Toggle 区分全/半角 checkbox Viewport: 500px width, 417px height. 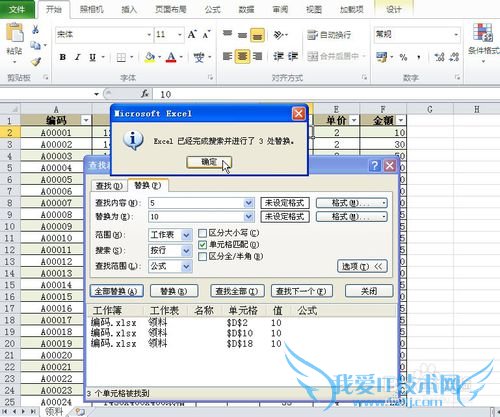pos(202,257)
